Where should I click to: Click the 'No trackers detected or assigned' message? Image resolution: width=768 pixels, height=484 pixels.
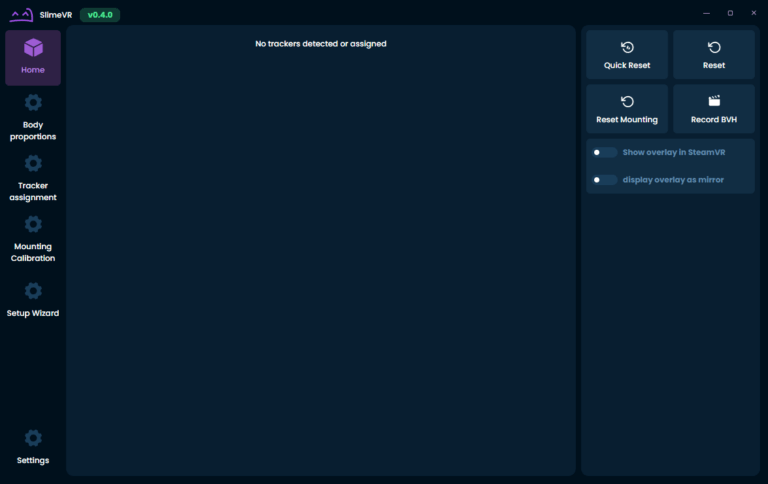point(320,44)
